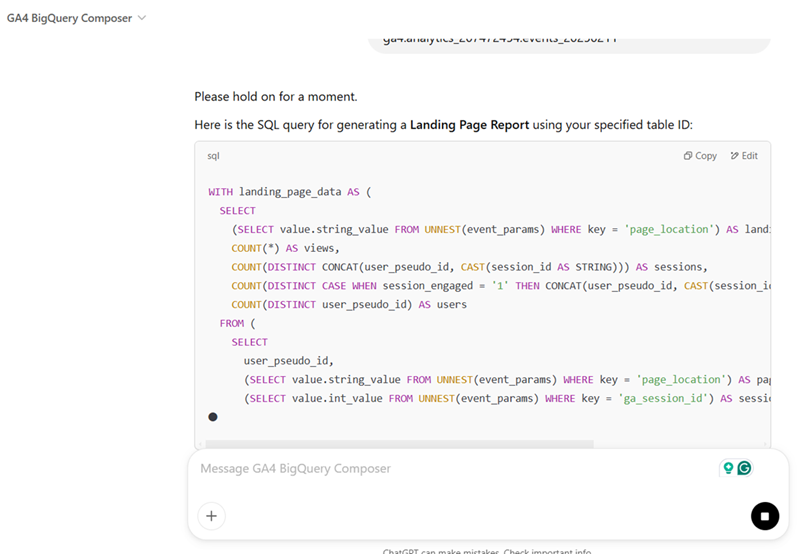Click the 'user_pseudo_id,' code line
The height and width of the screenshot is (554, 800).
click(x=288, y=361)
